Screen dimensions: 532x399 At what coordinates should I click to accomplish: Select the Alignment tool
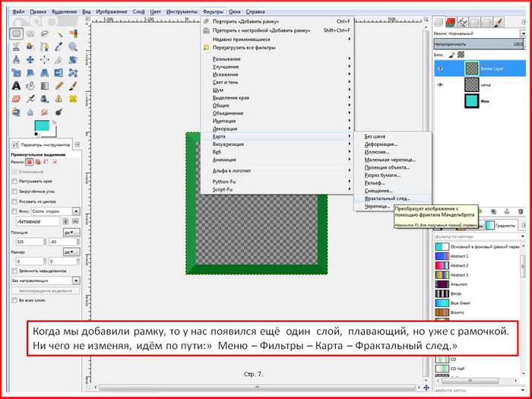(x=45, y=60)
